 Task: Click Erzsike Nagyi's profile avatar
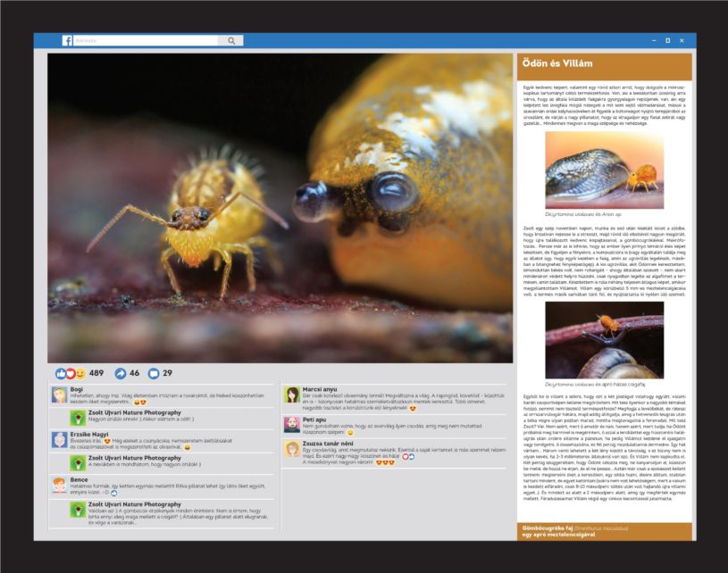click(x=58, y=439)
